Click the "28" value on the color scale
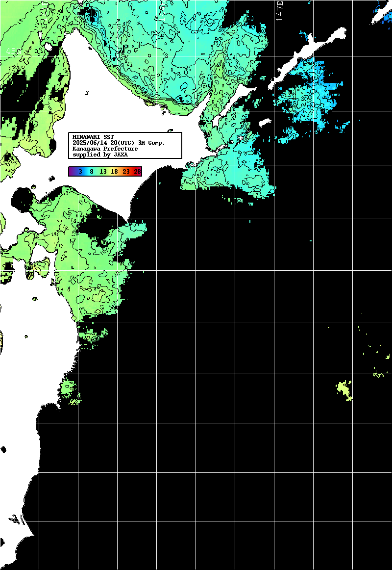 (137, 171)
